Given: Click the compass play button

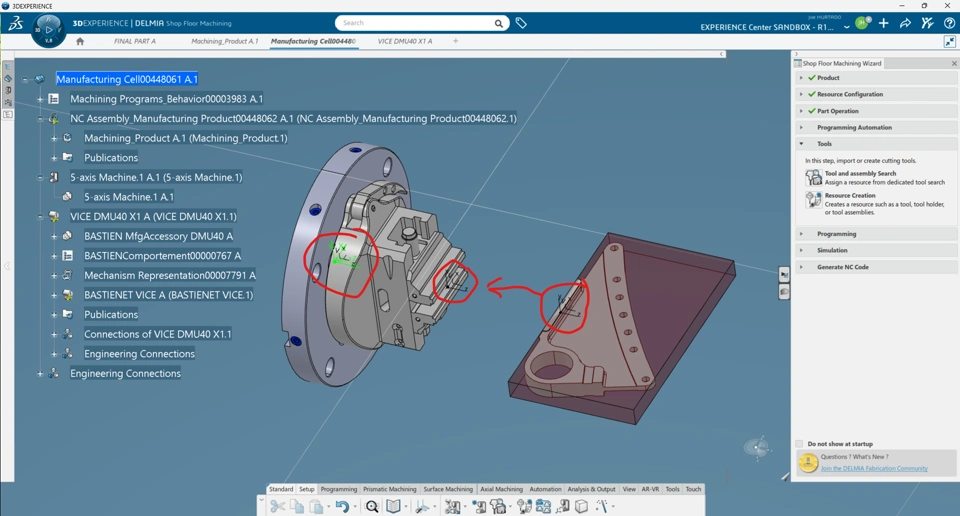Looking at the screenshot, I should (48, 29).
